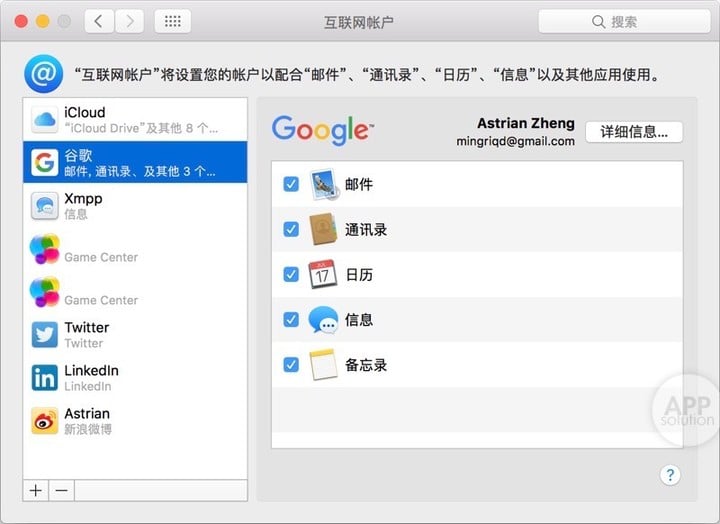The height and width of the screenshot is (524, 720).
Task: Click the 互联网帐户 window title
Action: [359, 22]
